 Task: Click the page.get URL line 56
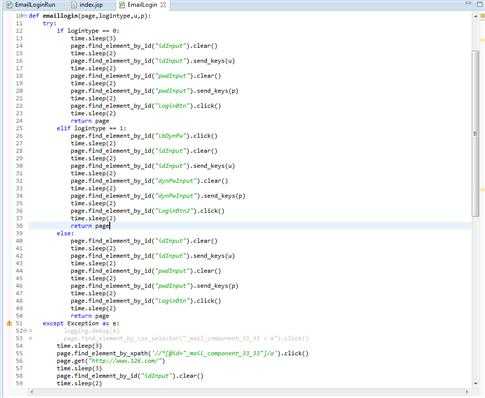click(111, 361)
